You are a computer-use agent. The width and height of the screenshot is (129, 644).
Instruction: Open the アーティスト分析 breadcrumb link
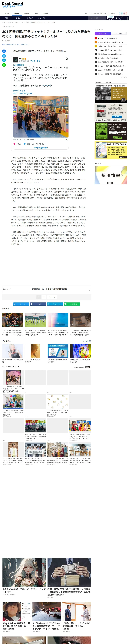23,23
